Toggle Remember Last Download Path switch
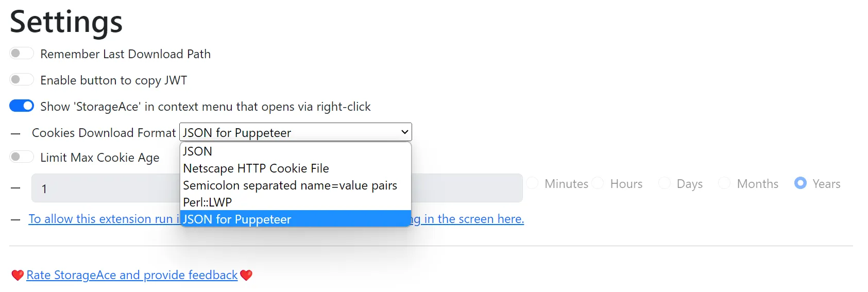This screenshot has width=868, height=292. (22, 54)
